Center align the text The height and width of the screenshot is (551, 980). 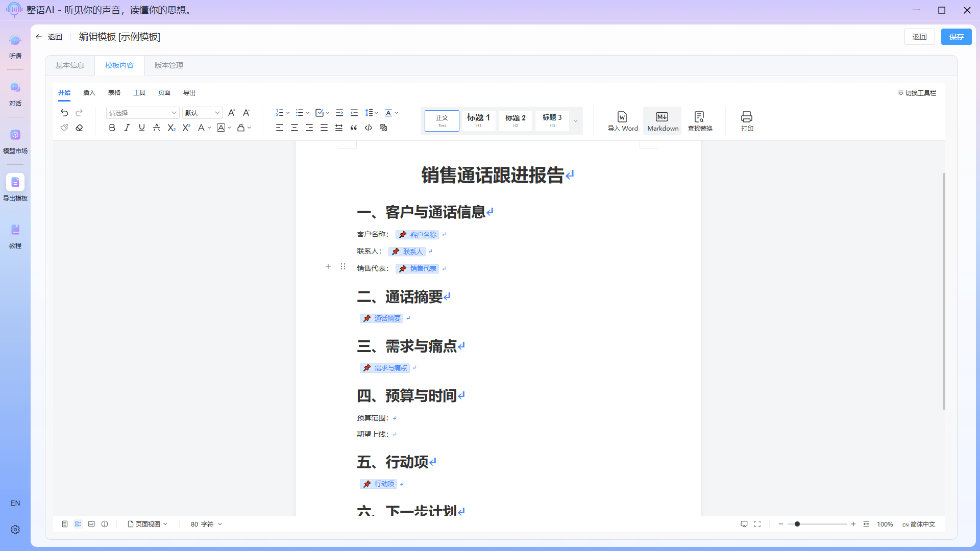pos(295,128)
